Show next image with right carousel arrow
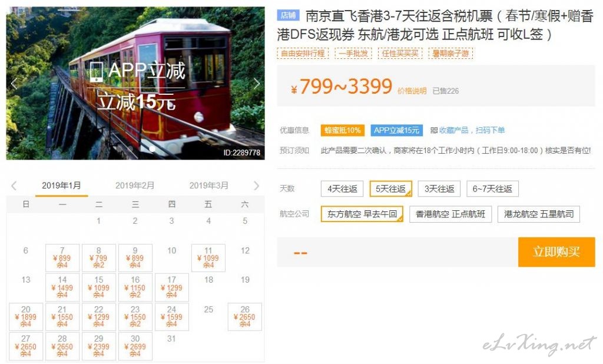The width and height of the screenshot is (603, 364). click(x=257, y=83)
